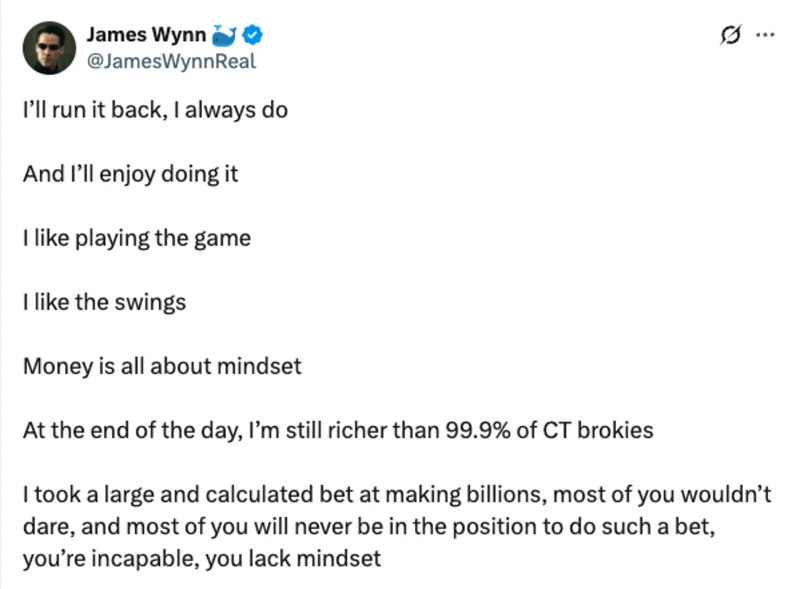The width and height of the screenshot is (800, 589).
Task: Open James Wynn's profile picture
Action: click(49, 47)
